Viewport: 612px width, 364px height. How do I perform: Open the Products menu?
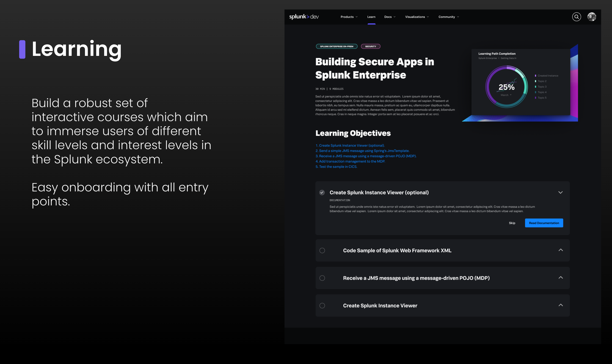[349, 17]
